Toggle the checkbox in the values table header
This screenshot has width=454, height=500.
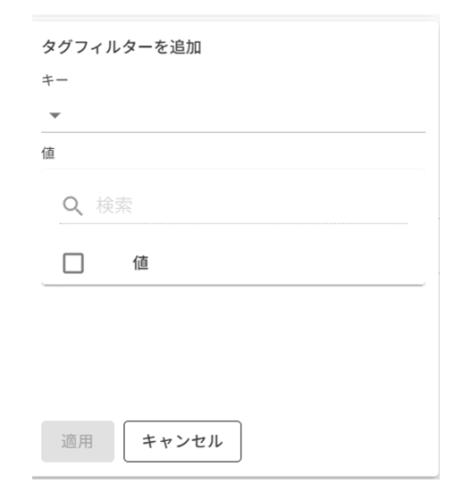click(73, 263)
